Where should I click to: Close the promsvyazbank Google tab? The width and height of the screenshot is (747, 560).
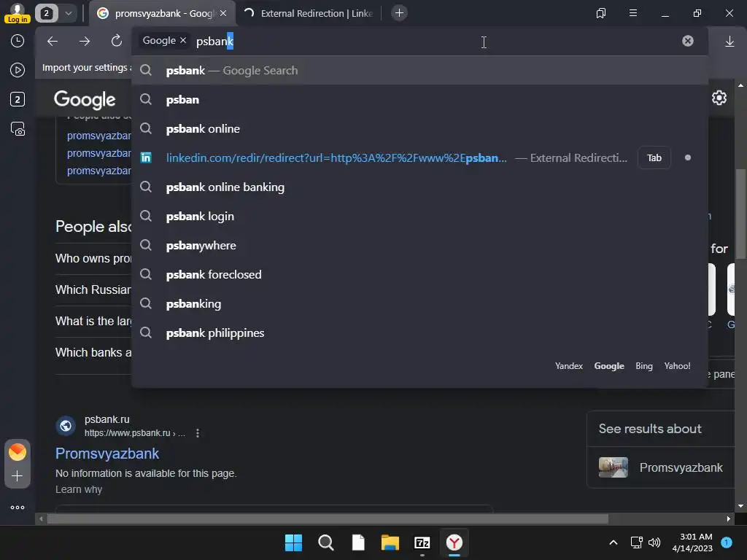coord(223,13)
